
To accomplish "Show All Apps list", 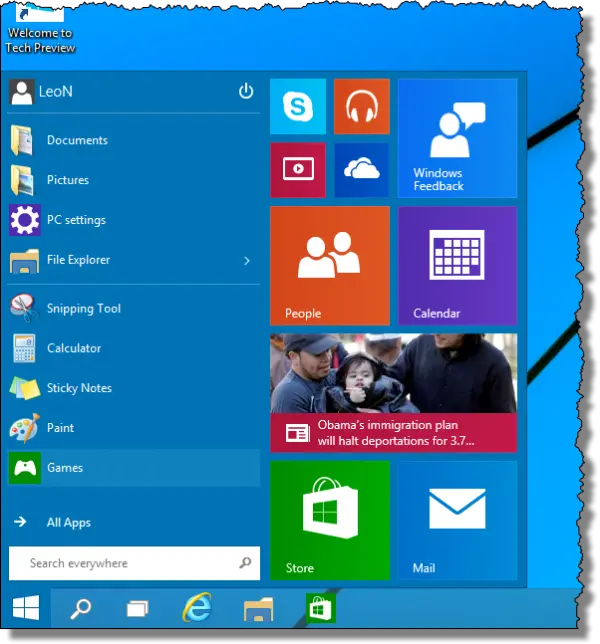I will 134,522.
